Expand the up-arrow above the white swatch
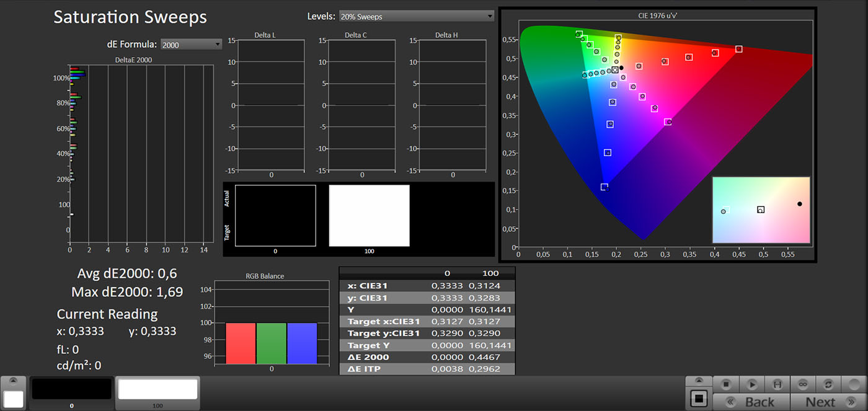 (x=14, y=381)
